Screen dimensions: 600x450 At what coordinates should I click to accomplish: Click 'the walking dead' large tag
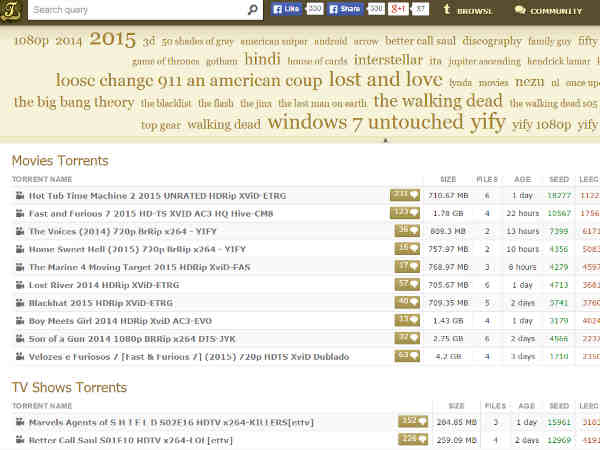(x=438, y=101)
